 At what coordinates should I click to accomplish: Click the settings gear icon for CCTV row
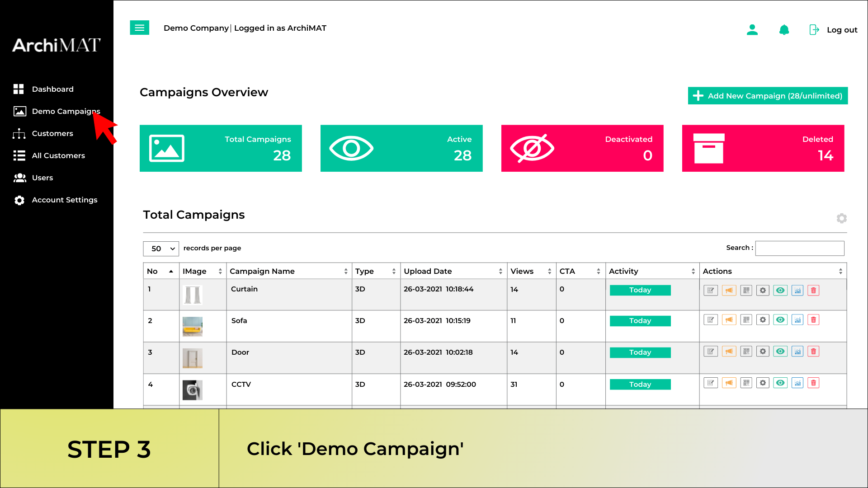pos(763,383)
